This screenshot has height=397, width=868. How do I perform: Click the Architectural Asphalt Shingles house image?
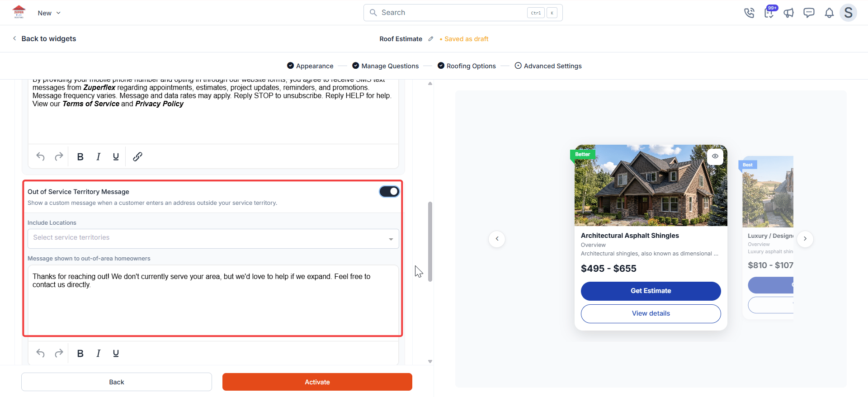pos(651,185)
